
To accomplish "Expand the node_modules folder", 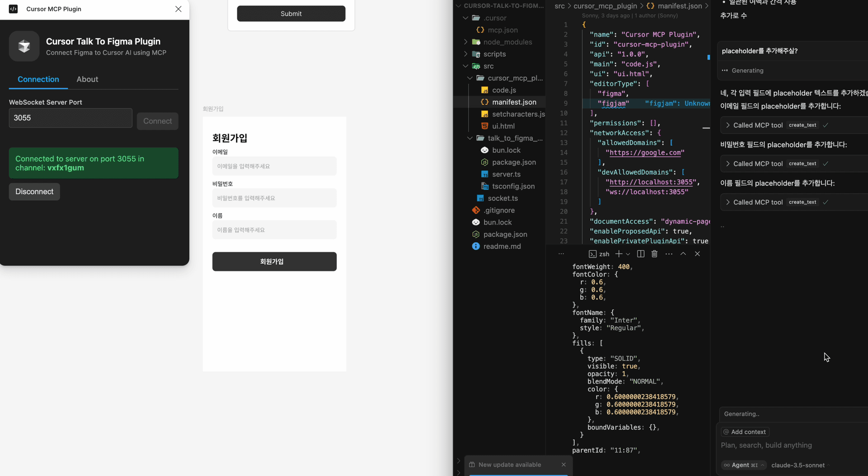I will [507, 42].
